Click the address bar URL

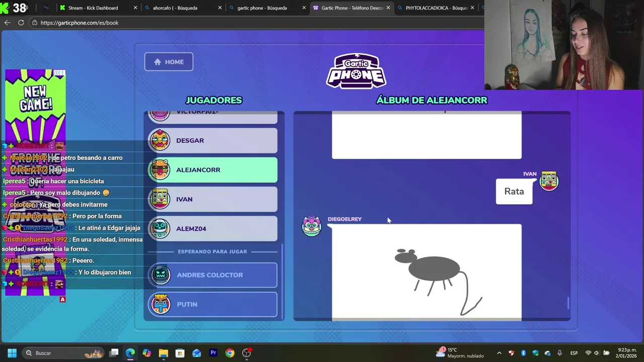[x=79, y=23]
